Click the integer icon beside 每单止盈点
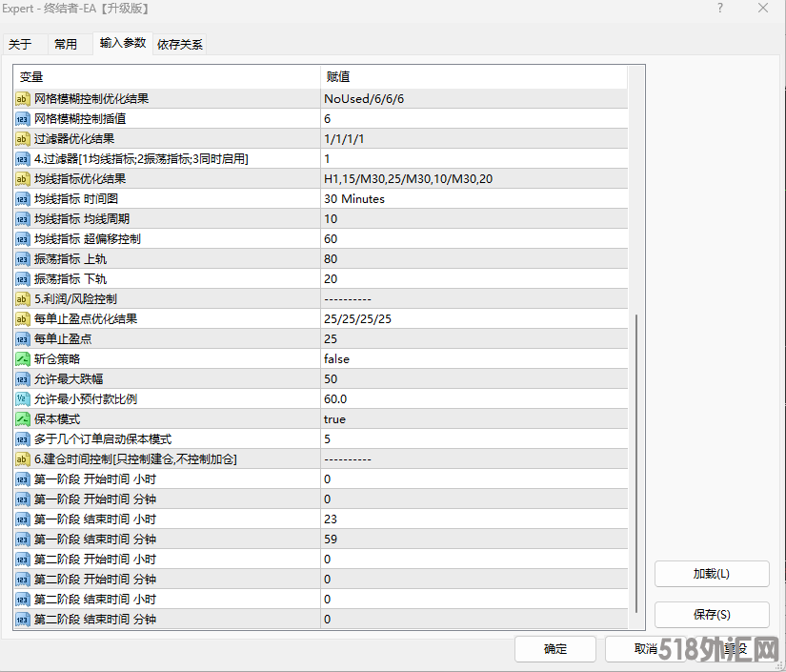 [x=23, y=339]
